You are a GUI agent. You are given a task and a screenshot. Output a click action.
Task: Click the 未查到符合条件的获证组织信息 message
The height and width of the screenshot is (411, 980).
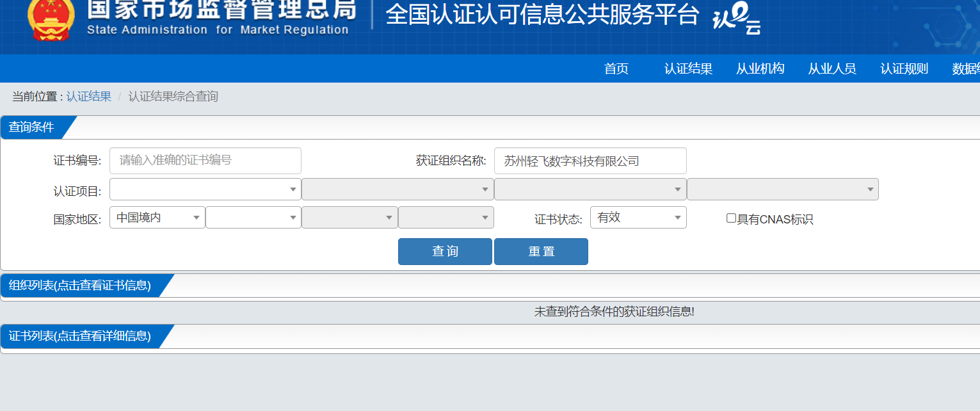tap(615, 312)
